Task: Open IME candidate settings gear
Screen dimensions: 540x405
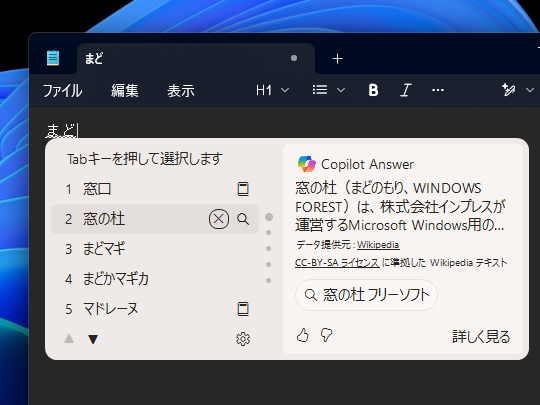Action: click(x=243, y=339)
